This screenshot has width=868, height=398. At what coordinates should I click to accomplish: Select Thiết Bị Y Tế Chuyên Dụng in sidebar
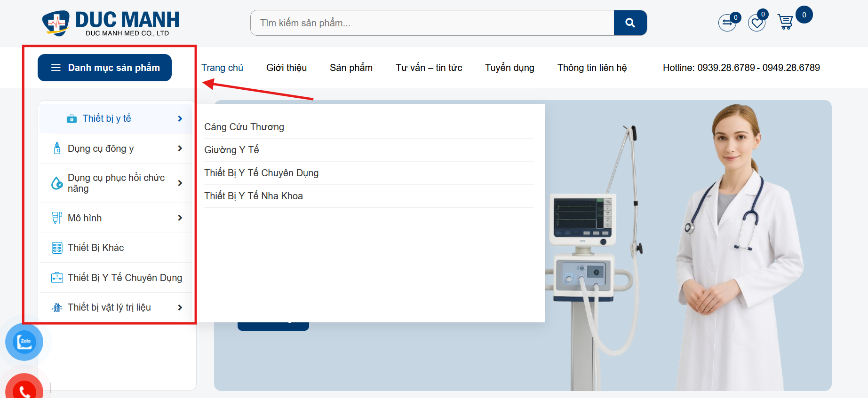[125, 278]
